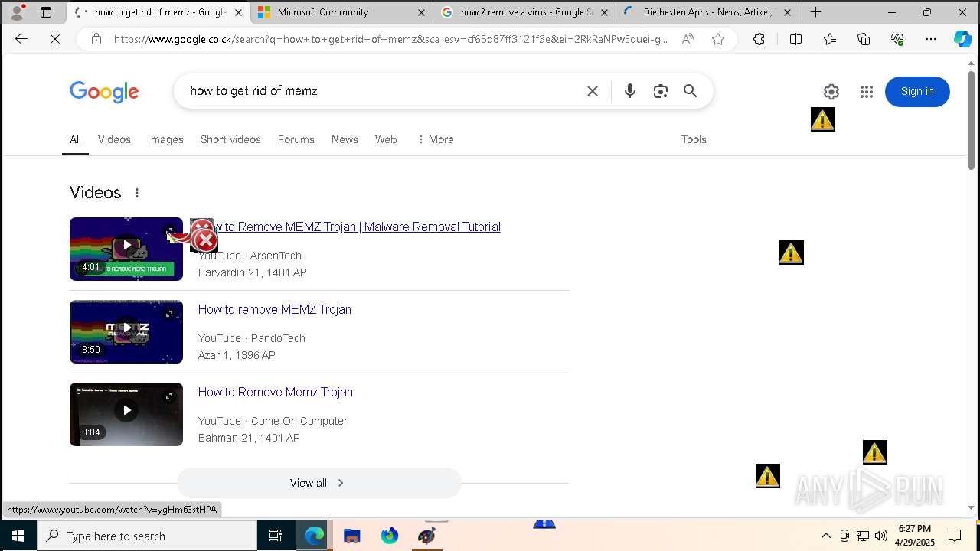Open Microsoft Edge from the taskbar
This screenshot has width=980, height=551.
[315, 536]
